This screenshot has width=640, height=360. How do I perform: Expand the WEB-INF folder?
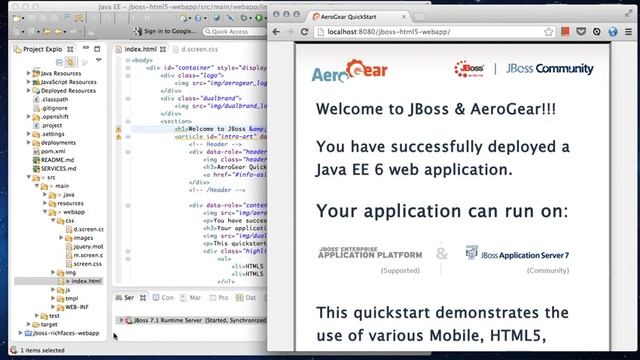click(x=53, y=307)
